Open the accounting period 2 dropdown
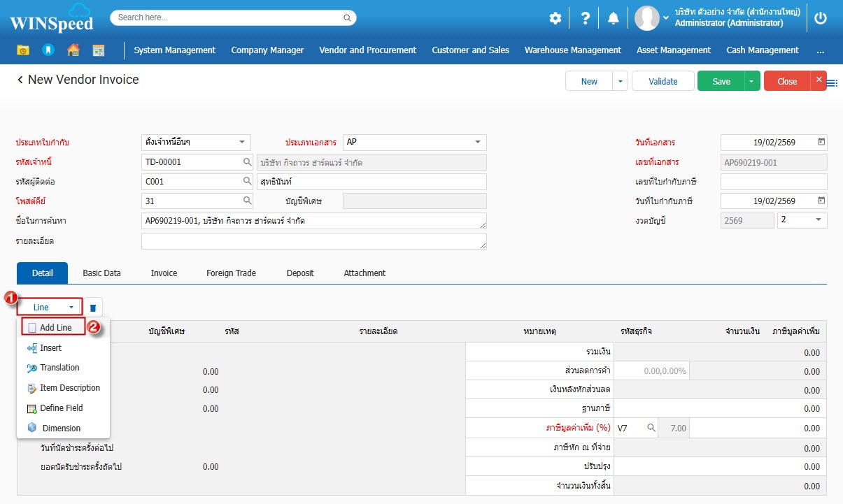Image resolution: width=843 pixels, height=504 pixels. click(819, 220)
